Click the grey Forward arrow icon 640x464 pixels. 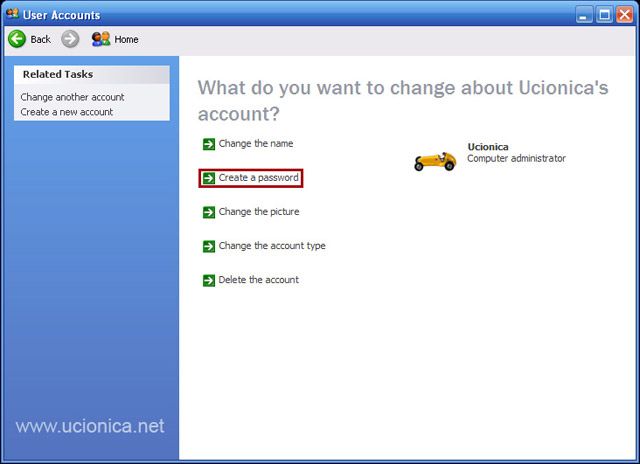[x=70, y=39]
